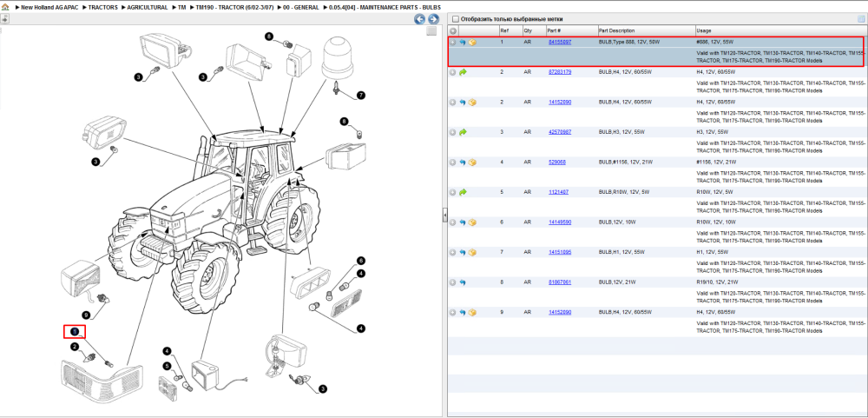Expand row for part 1121407
The height and width of the screenshot is (418, 868).
click(453, 192)
